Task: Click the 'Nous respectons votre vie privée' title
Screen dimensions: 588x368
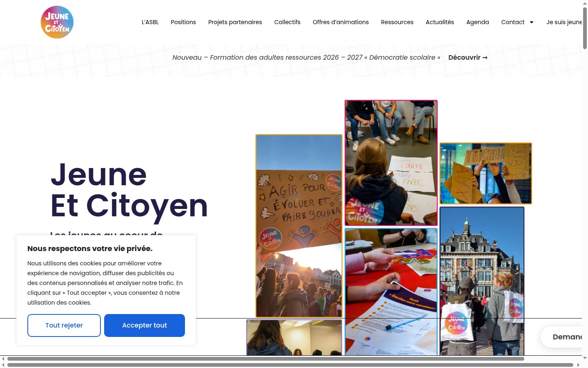Action: [x=90, y=249]
